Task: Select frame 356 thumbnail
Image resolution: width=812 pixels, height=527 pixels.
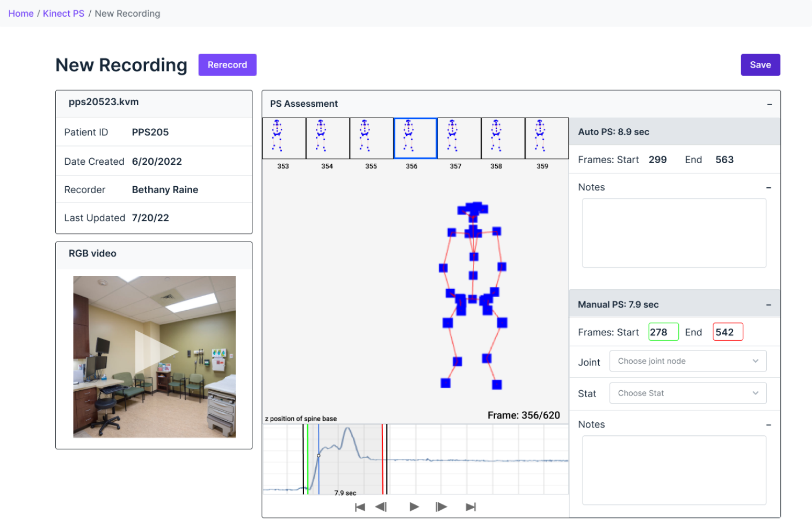Action: pos(415,138)
